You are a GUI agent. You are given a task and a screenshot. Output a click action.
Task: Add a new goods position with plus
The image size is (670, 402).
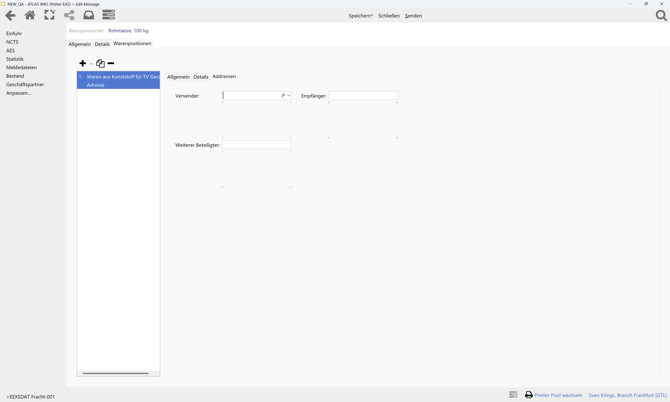(82, 64)
